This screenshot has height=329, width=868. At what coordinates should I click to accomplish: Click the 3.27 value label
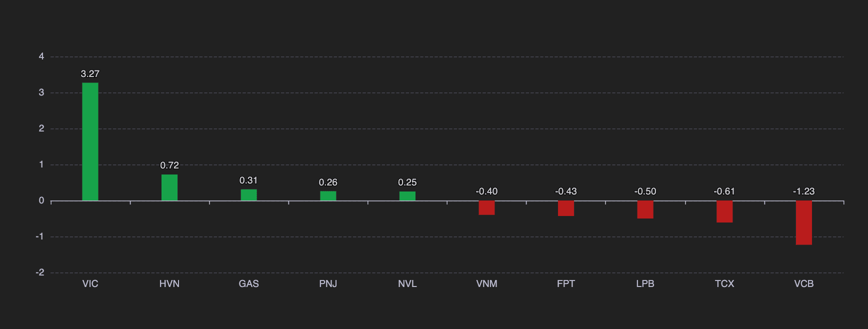(90, 74)
